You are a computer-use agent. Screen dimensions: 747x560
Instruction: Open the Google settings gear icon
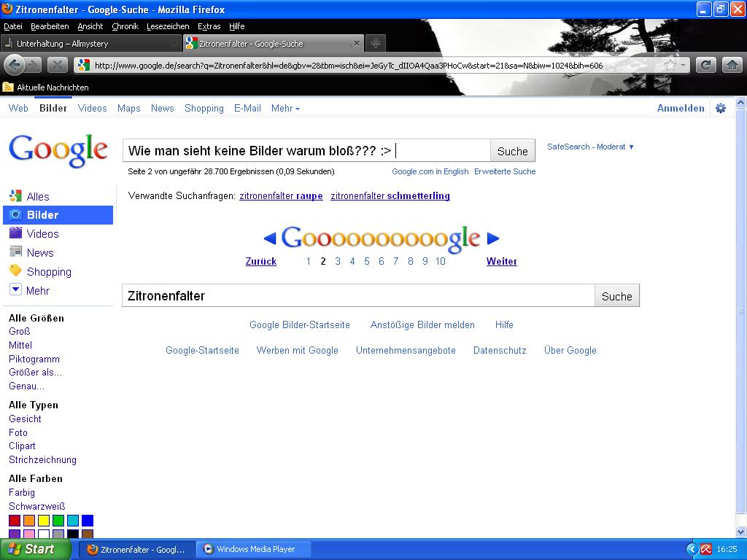[721, 108]
